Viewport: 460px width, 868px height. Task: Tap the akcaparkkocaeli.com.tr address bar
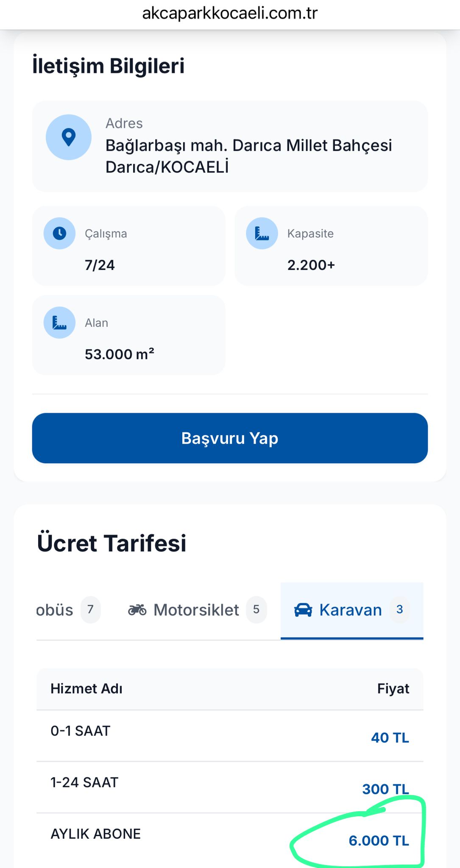(x=230, y=14)
